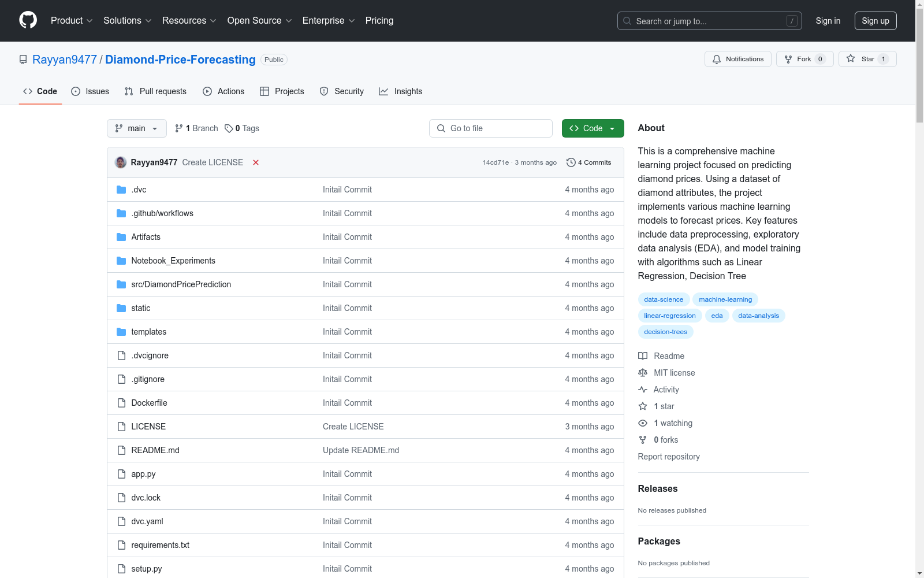Click the Search or jump to field
Viewport: 924px width, 578px height.
tap(709, 21)
